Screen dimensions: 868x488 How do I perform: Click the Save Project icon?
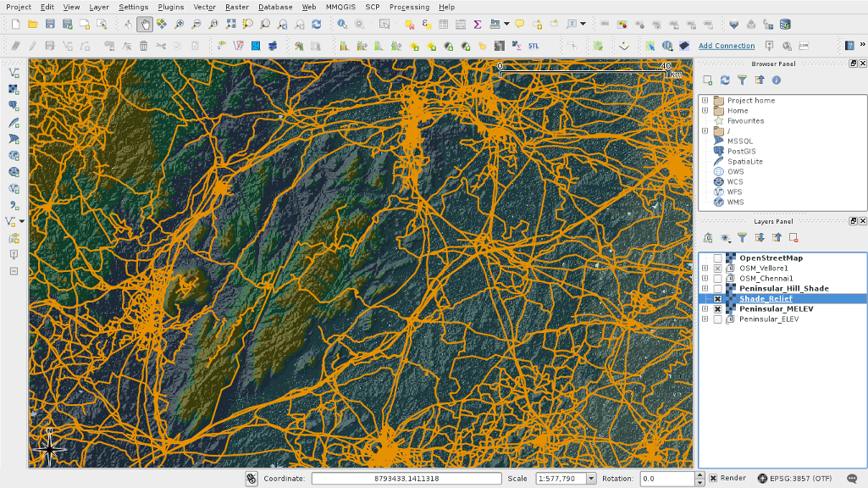50,25
